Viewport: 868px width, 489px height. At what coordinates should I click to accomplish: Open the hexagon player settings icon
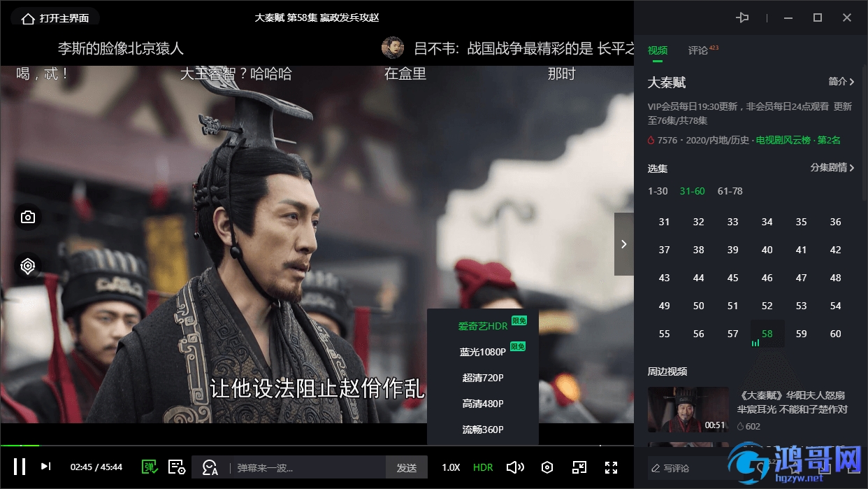pyautogui.click(x=548, y=467)
